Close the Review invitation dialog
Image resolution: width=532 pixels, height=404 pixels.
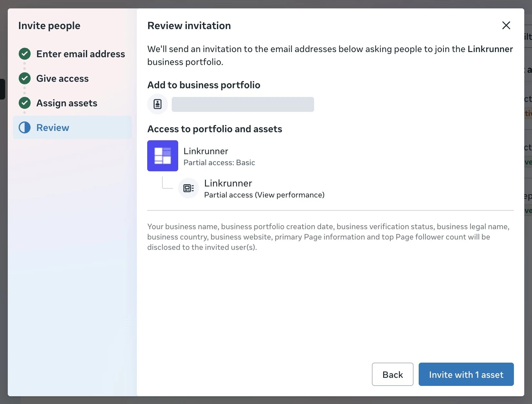506,25
